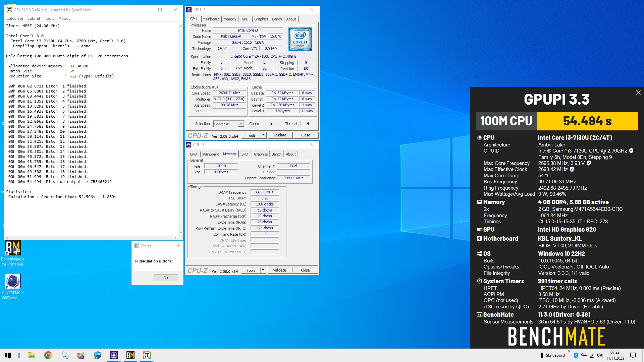The height and width of the screenshot is (362, 644).
Task: Click the Bluetooth tray icon
Action: tap(576, 355)
